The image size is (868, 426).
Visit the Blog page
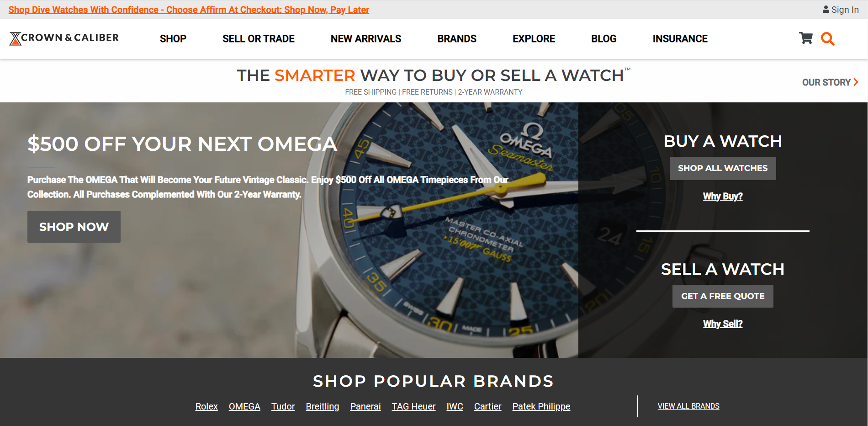pyautogui.click(x=603, y=39)
